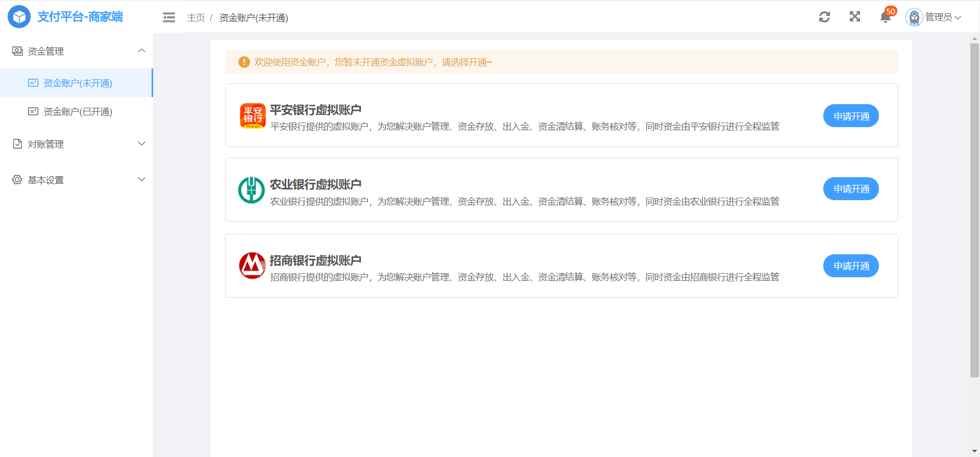Click the administrator avatar image
Screen dimensions: 980x457
914,17
